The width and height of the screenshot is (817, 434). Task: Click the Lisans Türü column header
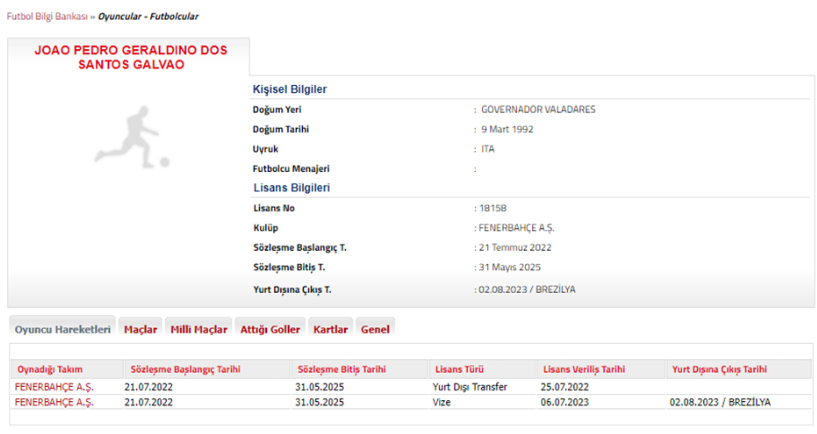(x=461, y=369)
